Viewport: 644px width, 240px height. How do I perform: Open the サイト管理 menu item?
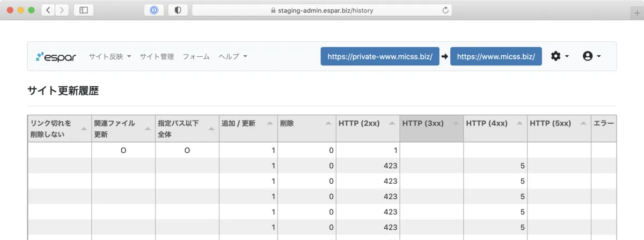(157, 56)
